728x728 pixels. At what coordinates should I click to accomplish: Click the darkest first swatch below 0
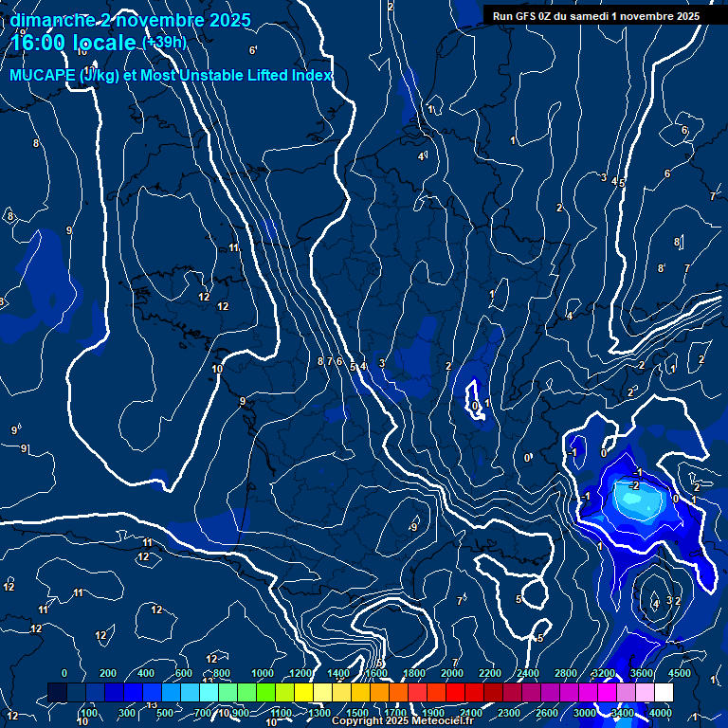57,692
